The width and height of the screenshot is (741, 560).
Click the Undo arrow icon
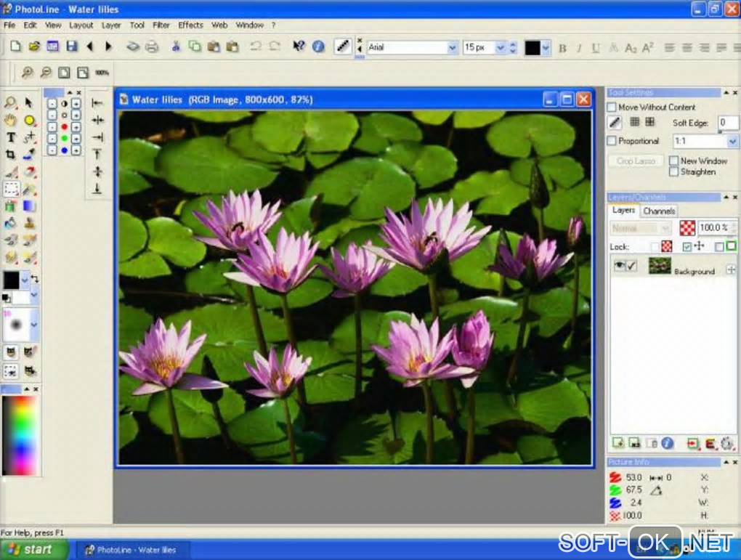click(x=256, y=46)
